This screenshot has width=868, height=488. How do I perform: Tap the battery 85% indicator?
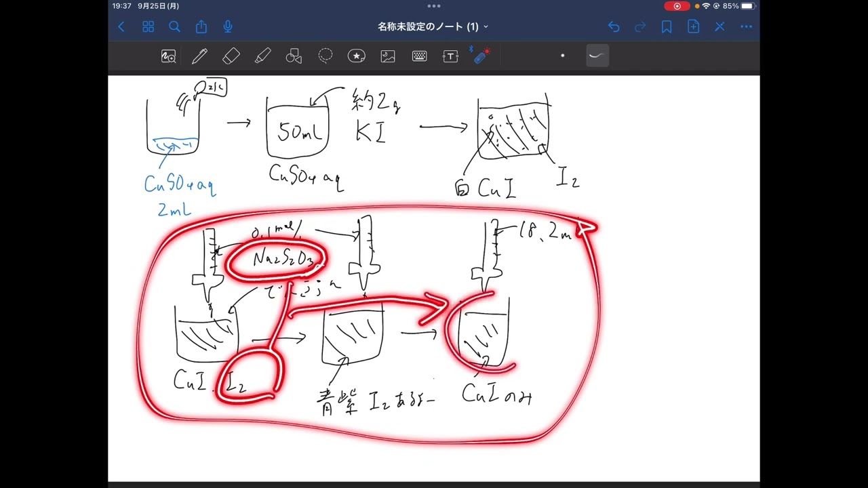pos(739,6)
